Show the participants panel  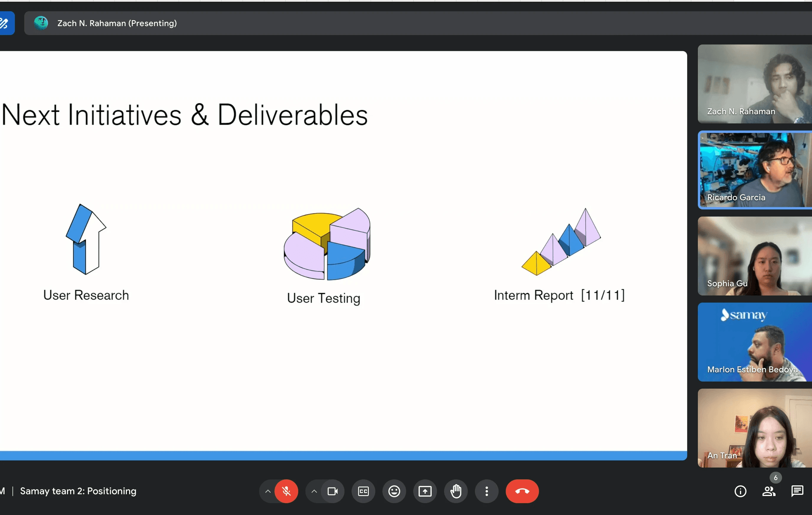(x=769, y=491)
